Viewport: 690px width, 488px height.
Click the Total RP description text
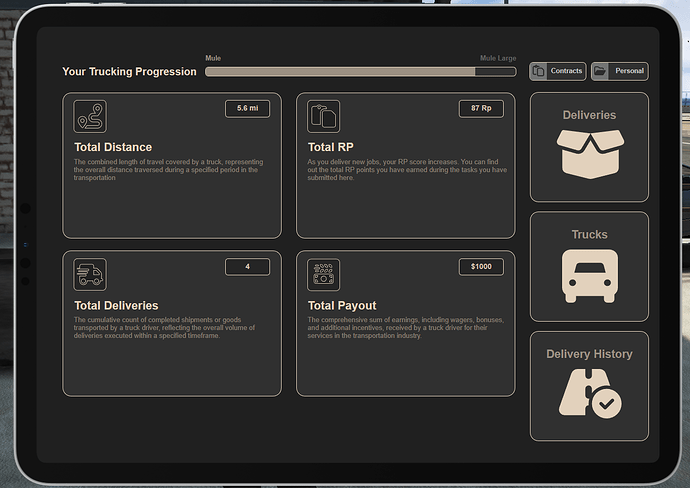(x=407, y=170)
